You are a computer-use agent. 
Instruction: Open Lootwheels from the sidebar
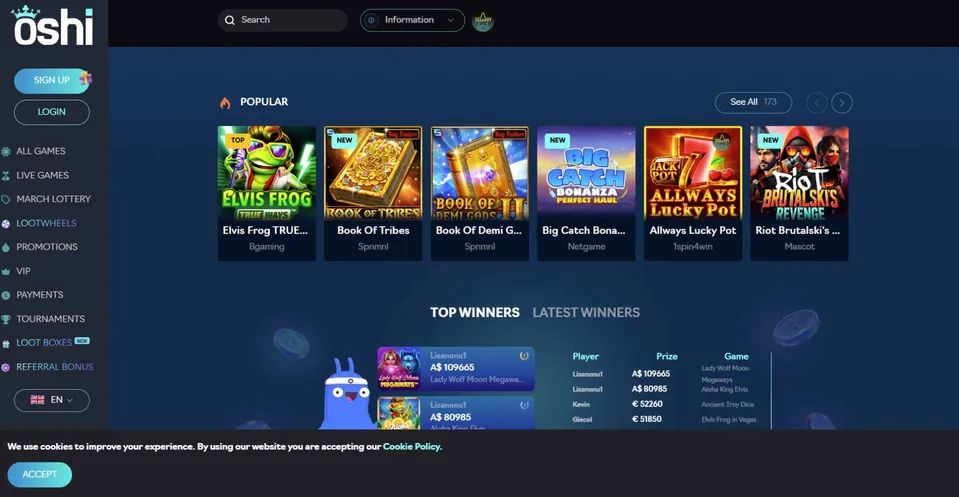(x=46, y=223)
